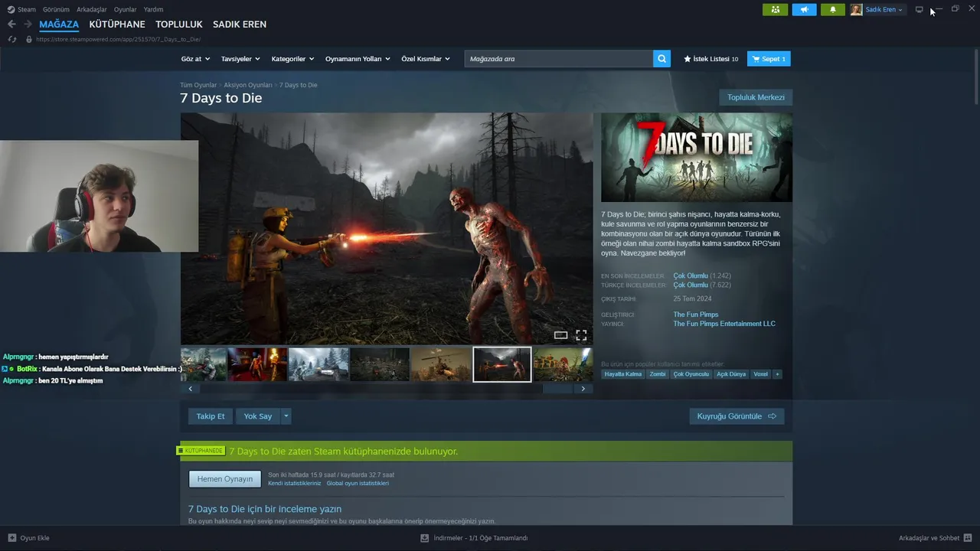Expand the Göz at dropdown
This screenshot has width=980, height=551.
pos(195,59)
